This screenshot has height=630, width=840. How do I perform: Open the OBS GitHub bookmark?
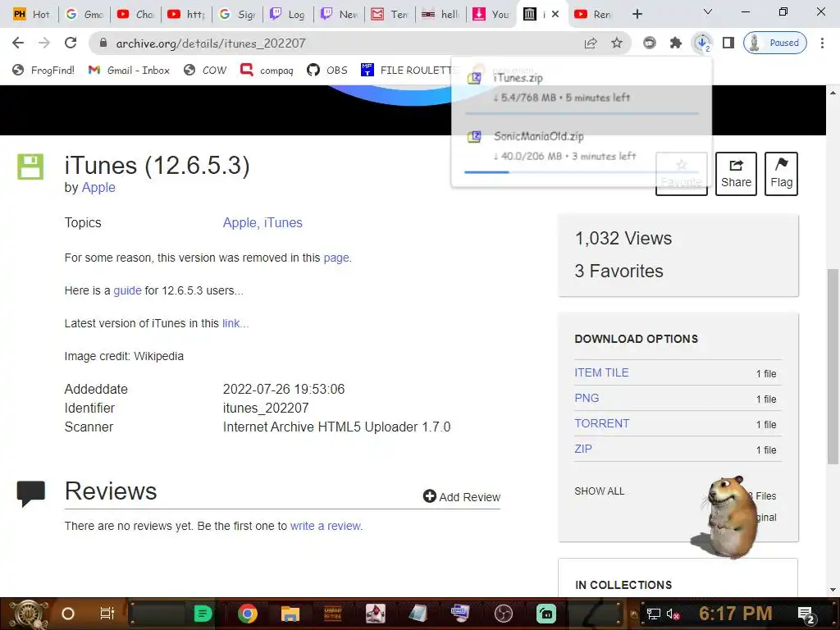click(x=326, y=71)
